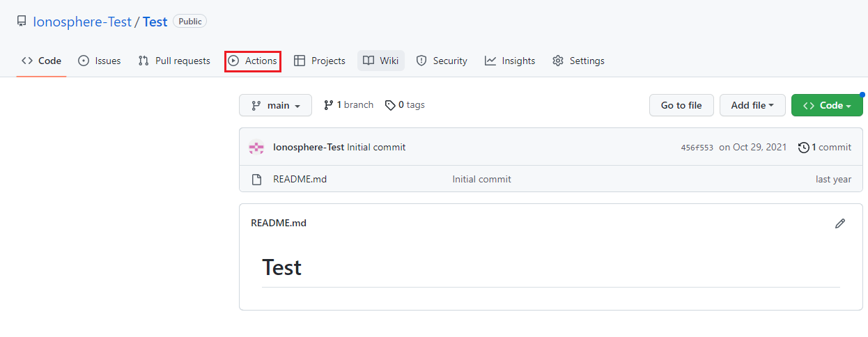Click the Ionosphere-Test avatar in the commit row
Image resolution: width=868 pixels, height=337 pixels.
coord(256,147)
